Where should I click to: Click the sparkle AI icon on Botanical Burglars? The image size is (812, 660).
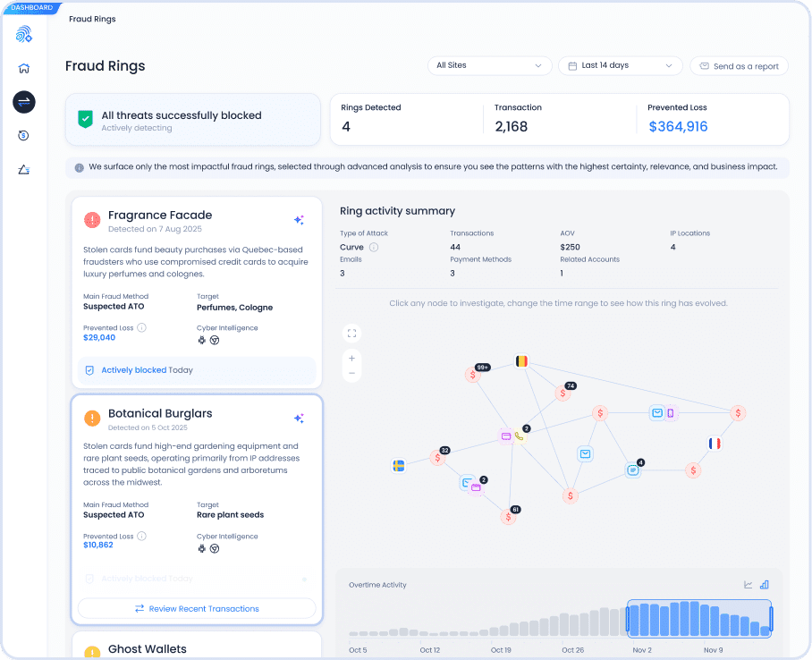pos(299,418)
